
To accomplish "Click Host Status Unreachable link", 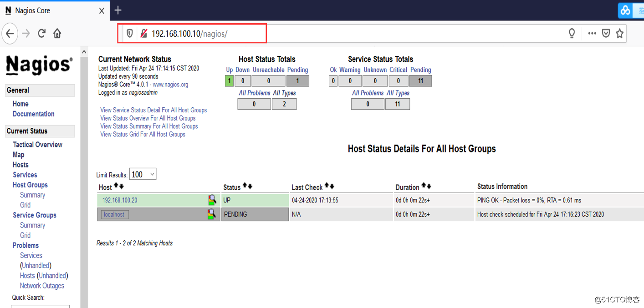I will tap(269, 70).
